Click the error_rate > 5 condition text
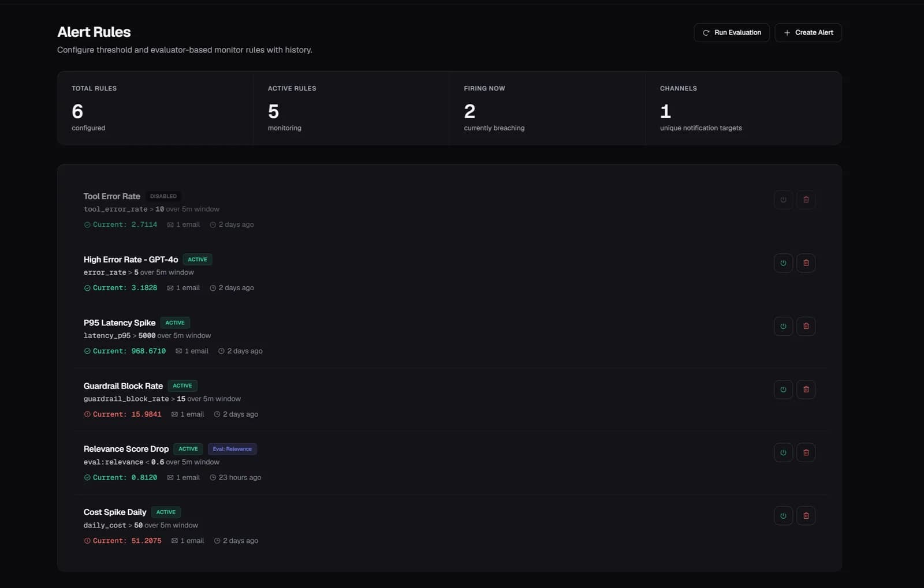The height and width of the screenshot is (588, 924). (139, 272)
